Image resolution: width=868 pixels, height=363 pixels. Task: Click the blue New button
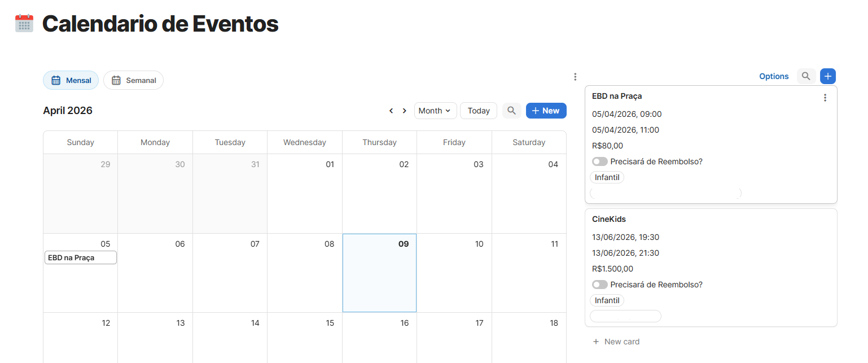(x=546, y=111)
